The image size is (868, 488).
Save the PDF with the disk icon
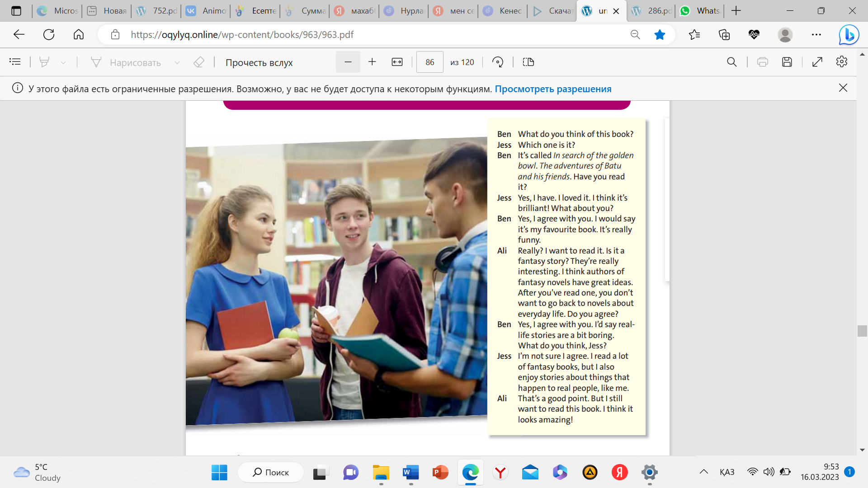click(x=787, y=62)
